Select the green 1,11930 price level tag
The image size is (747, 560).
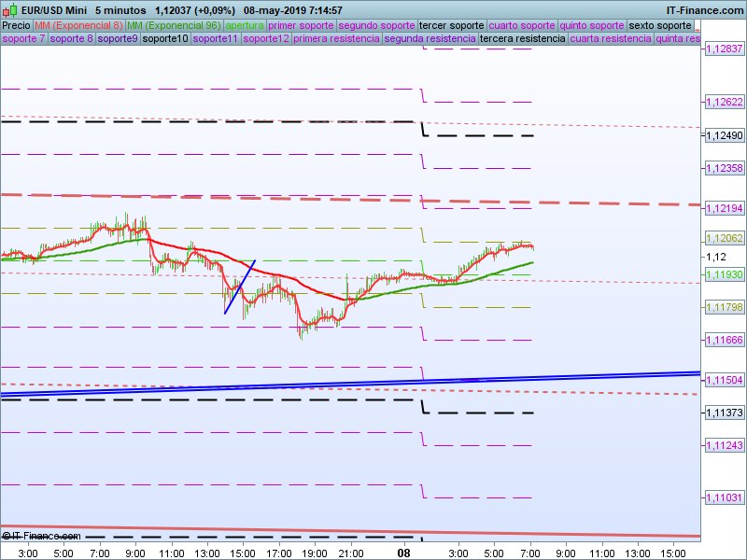724,274
